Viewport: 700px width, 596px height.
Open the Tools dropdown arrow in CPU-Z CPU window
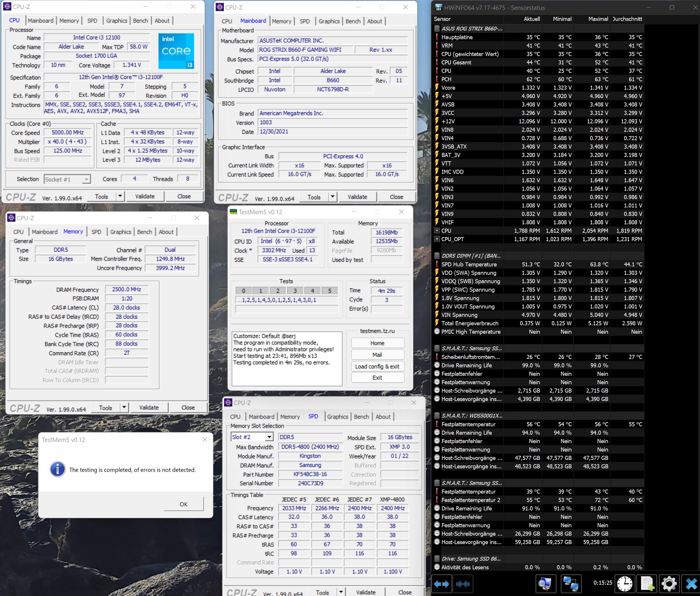coord(120,196)
